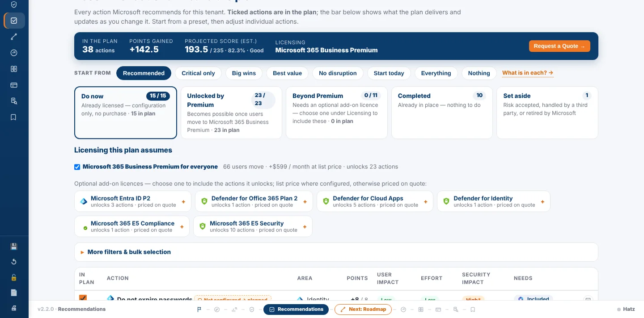Image resolution: width=644 pixels, height=318 pixels.
Task: Click the bookmark icon in the sidebar
Action: (14, 117)
